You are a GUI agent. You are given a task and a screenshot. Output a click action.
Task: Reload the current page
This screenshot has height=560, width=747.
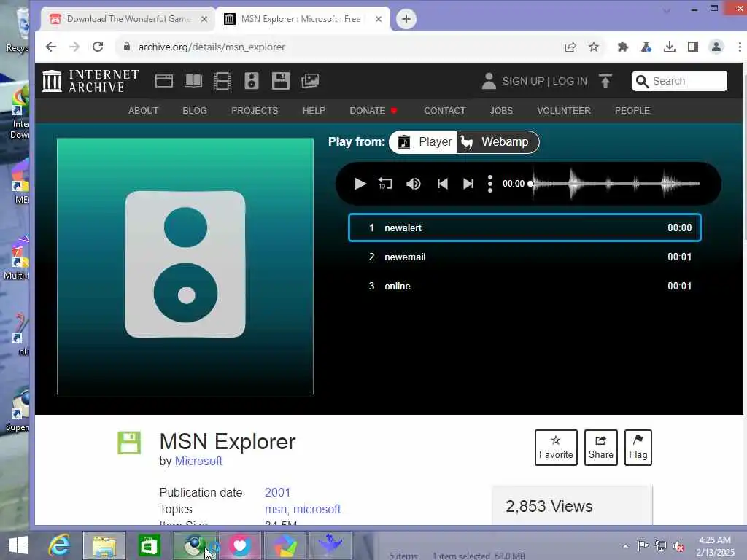pos(98,47)
